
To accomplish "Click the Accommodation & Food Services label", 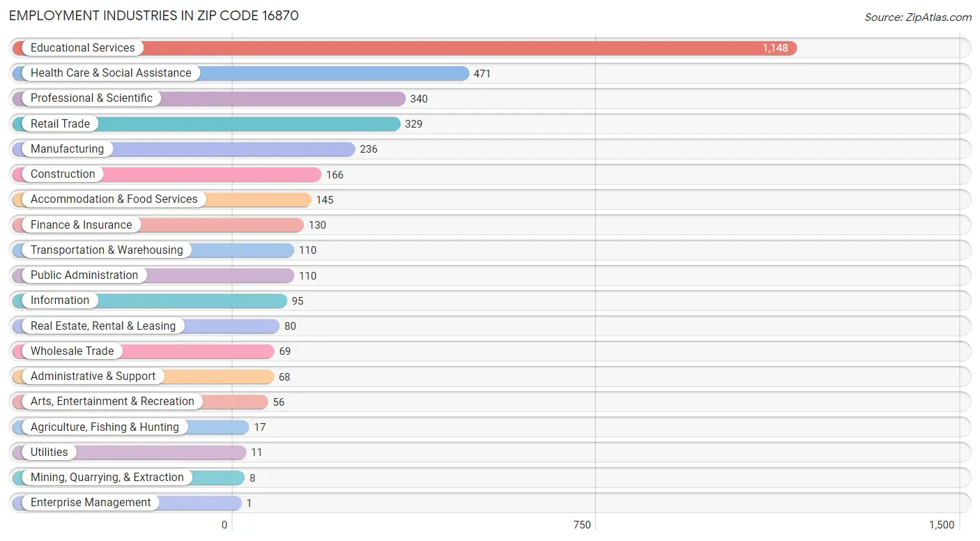I will tap(114, 199).
